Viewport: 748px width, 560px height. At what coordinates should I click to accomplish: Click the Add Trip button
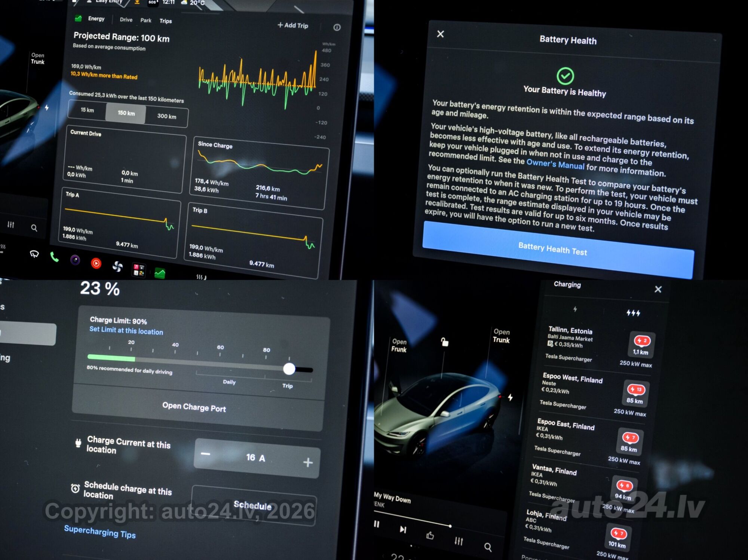click(x=293, y=25)
